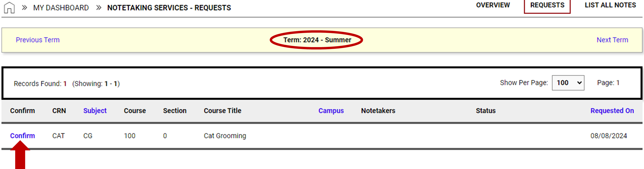Navigate to MY DASHBOARD via breadcrumb
Screen dimensions: 644x169
click(x=61, y=8)
